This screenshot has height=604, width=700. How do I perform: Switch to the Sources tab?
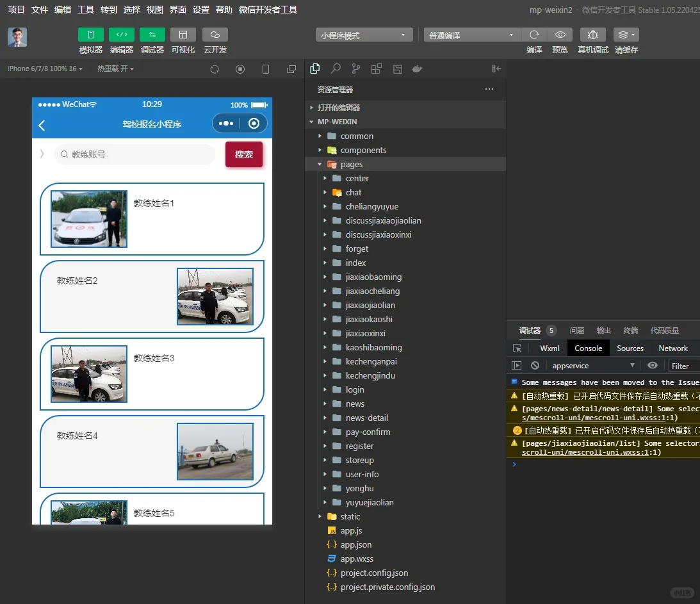(630, 348)
